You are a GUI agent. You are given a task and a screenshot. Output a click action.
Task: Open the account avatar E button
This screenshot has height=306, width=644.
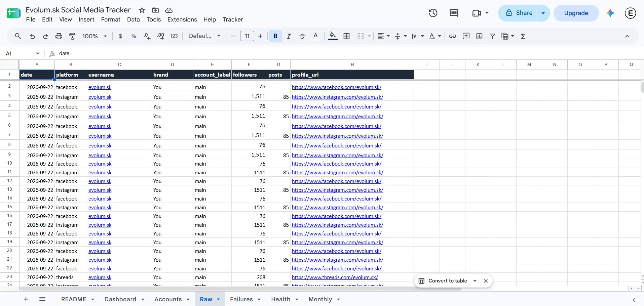click(630, 13)
